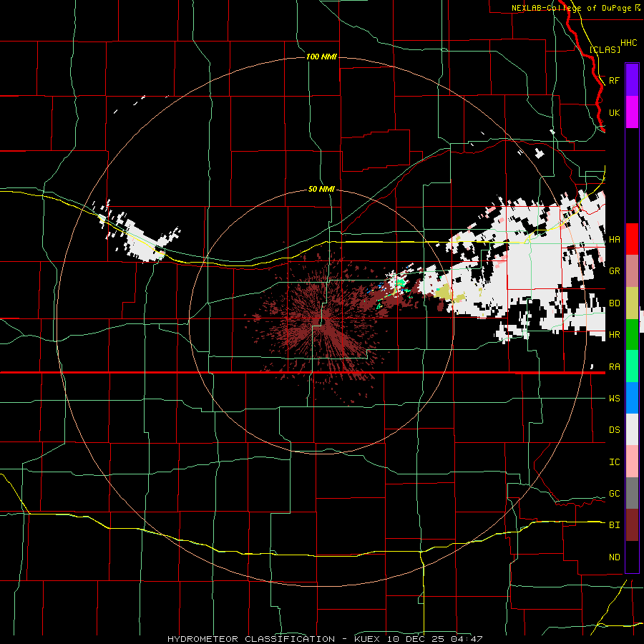Click the RF legend label

pos(615,80)
